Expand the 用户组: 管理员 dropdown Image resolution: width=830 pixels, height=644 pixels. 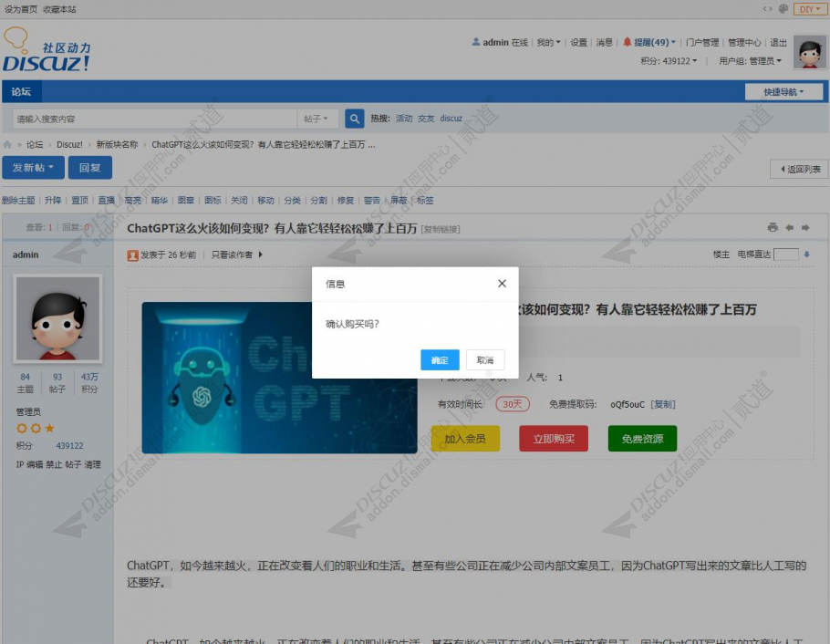click(x=750, y=61)
